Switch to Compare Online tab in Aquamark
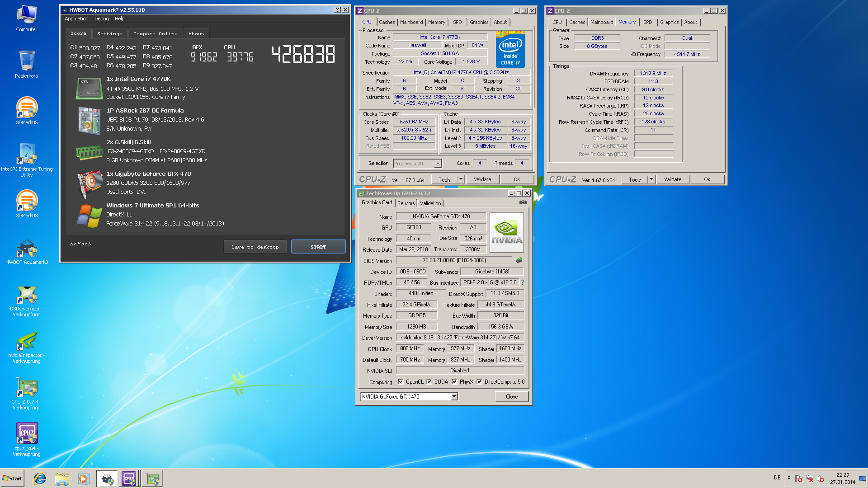The width and height of the screenshot is (868, 488). 155,33
